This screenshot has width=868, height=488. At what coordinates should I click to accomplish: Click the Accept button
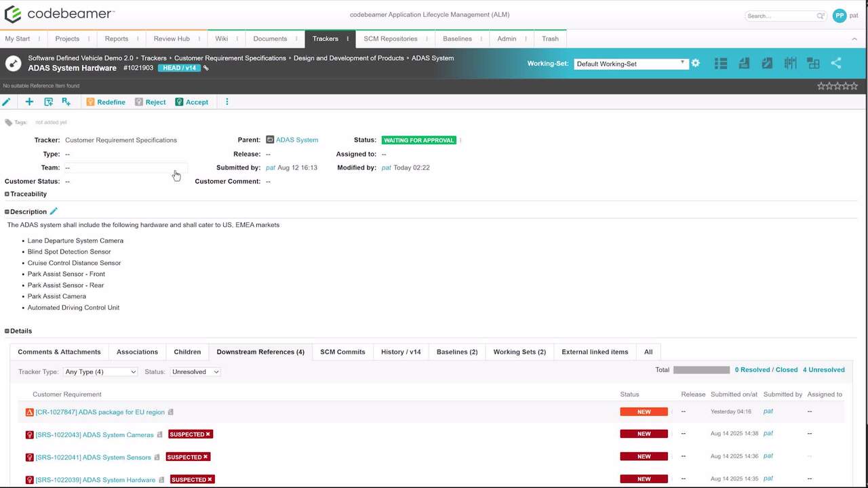pyautogui.click(x=192, y=102)
